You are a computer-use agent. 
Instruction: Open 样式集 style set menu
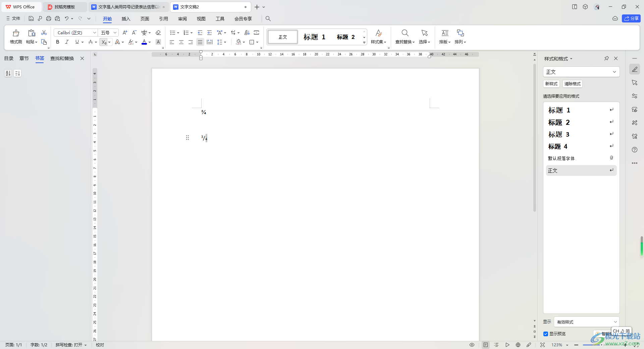coord(378,37)
